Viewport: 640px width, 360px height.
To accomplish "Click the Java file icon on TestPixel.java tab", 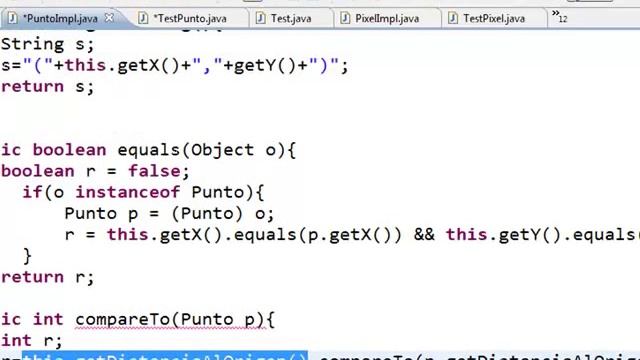I will [453, 18].
